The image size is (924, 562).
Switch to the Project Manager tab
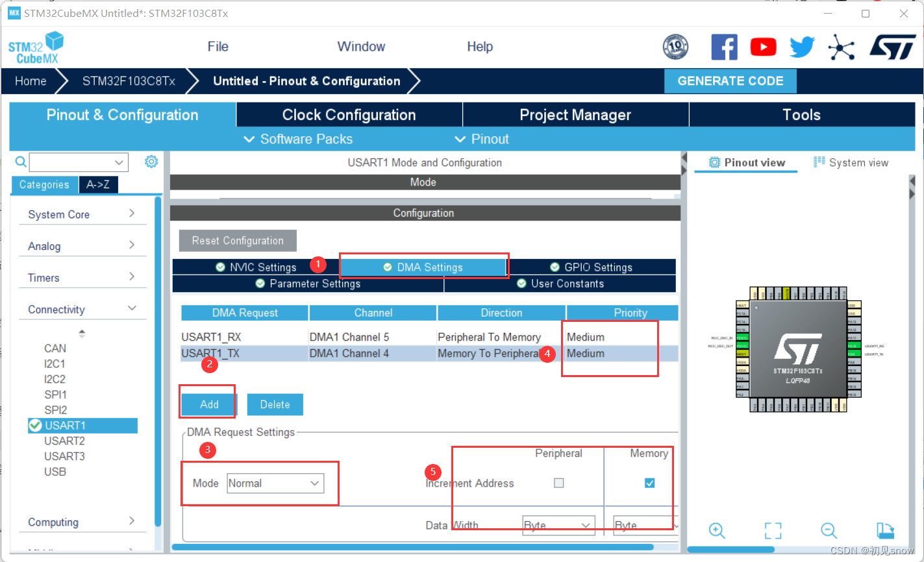point(575,115)
